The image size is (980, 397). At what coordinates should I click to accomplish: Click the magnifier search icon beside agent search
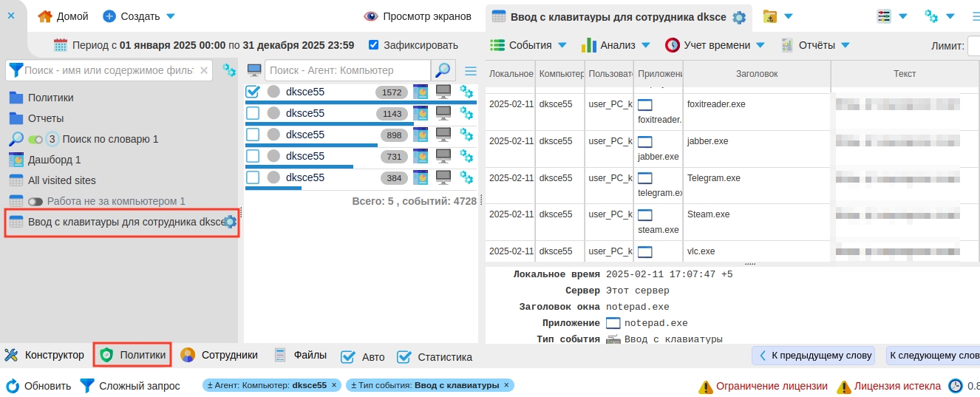443,71
